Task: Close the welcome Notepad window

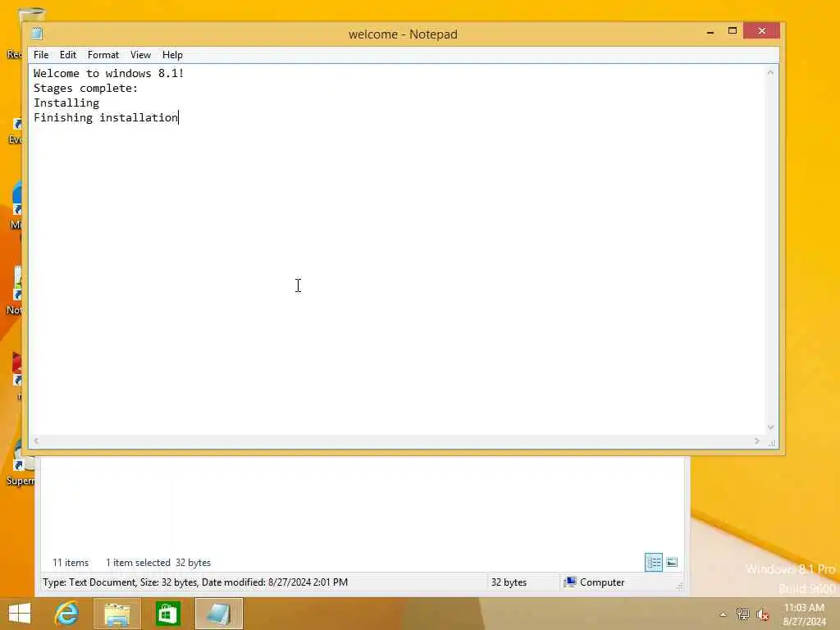Action: (762, 31)
